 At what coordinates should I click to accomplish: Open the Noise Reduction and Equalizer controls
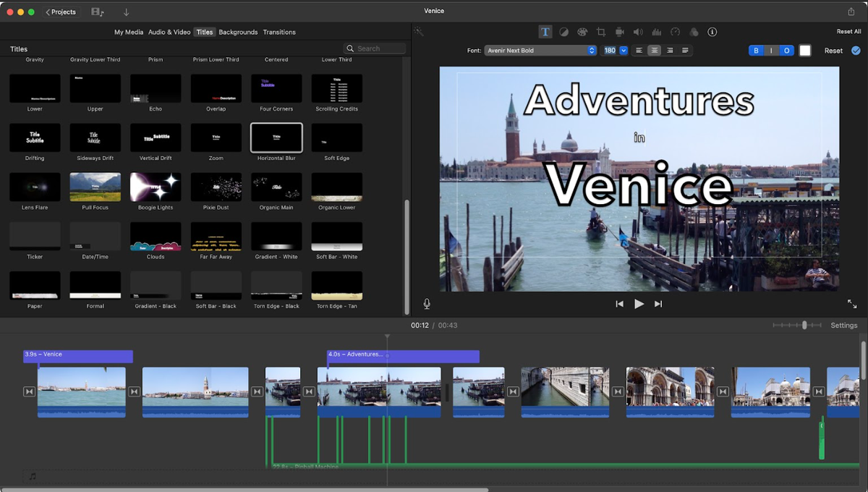[x=656, y=32]
